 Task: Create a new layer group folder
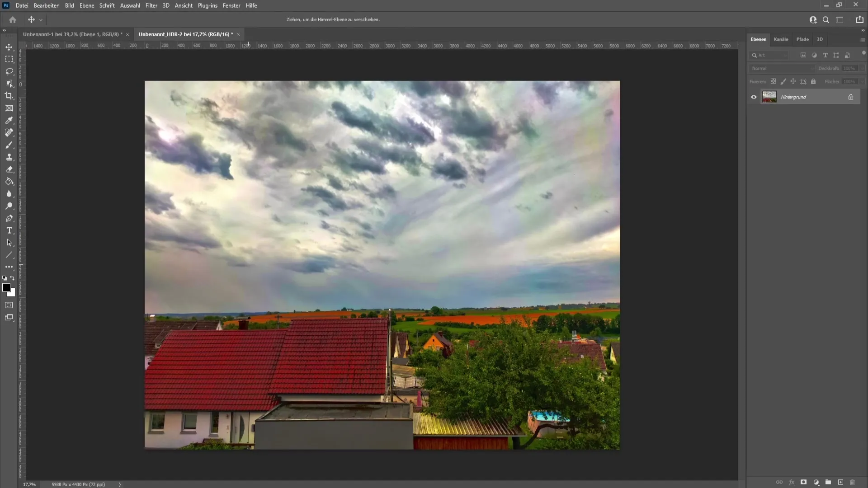tap(828, 482)
